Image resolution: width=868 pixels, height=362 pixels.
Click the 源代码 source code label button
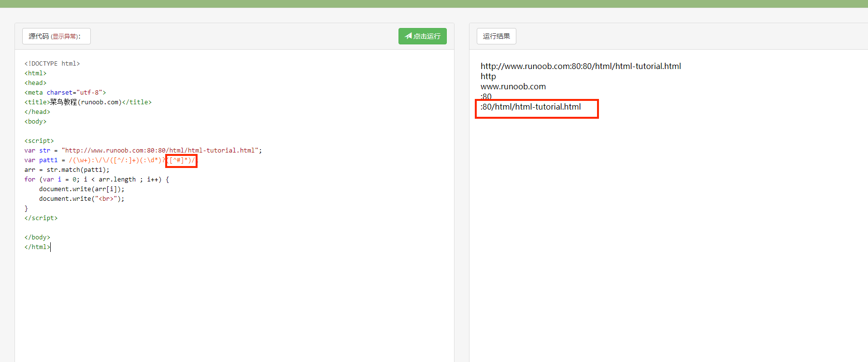[56, 36]
